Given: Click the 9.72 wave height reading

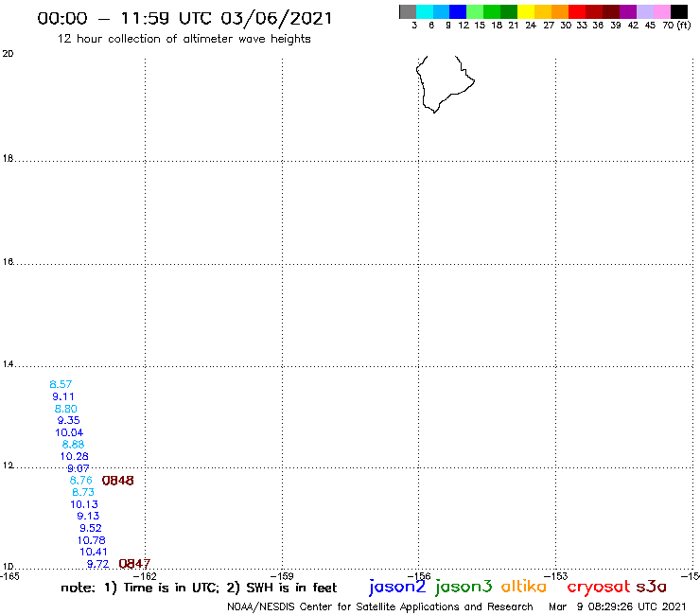Looking at the screenshot, I should 97,564.
